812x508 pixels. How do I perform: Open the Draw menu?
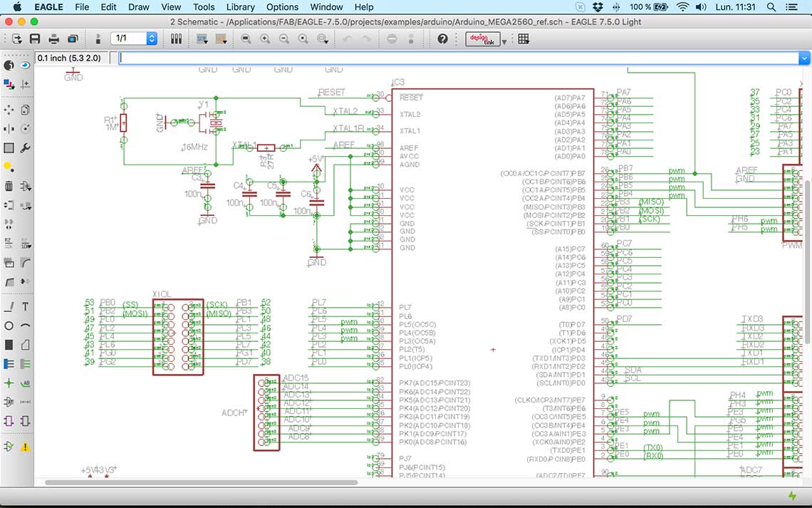pyautogui.click(x=138, y=7)
